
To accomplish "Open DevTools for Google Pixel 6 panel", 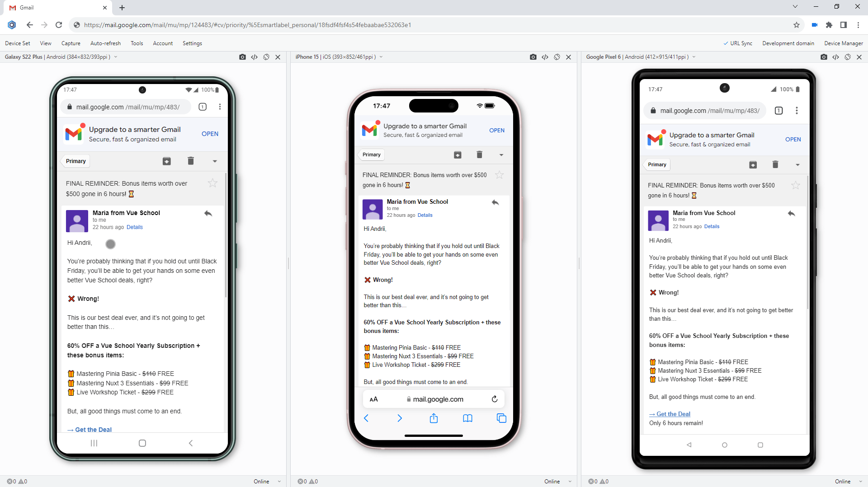I will 836,57.
